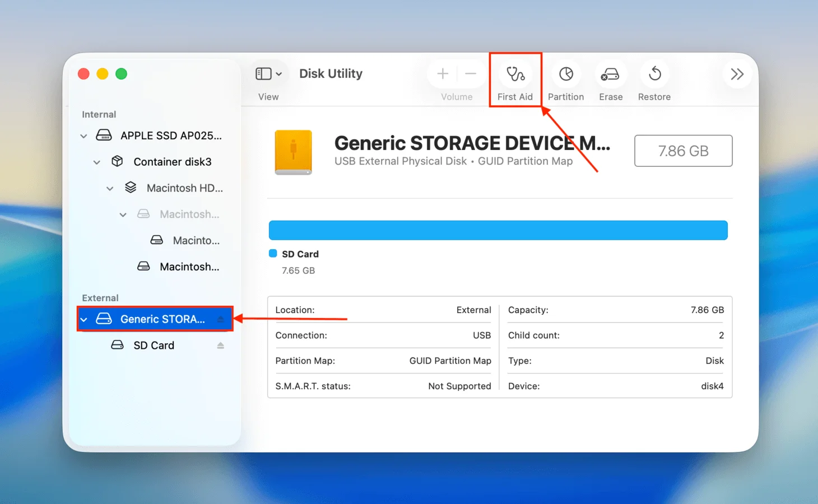Collapse the Container disk3 tree
The height and width of the screenshot is (504, 818).
point(96,162)
